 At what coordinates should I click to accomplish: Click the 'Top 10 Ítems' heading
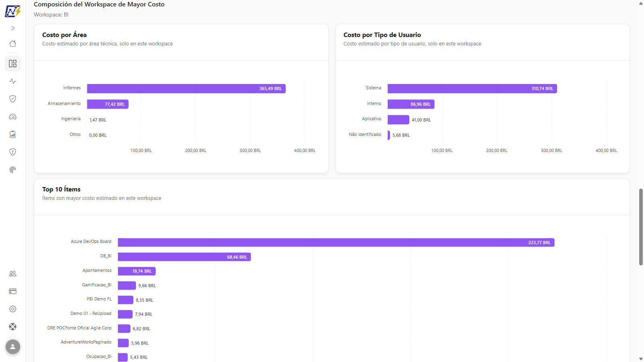tap(61, 189)
